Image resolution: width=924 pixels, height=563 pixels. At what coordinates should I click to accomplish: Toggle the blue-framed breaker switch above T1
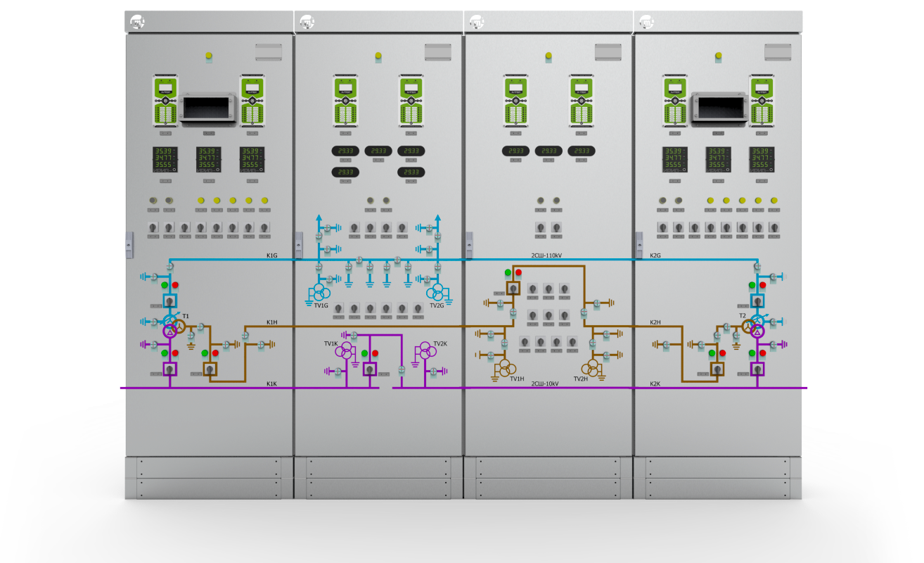pyautogui.click(x=169, y=301)
